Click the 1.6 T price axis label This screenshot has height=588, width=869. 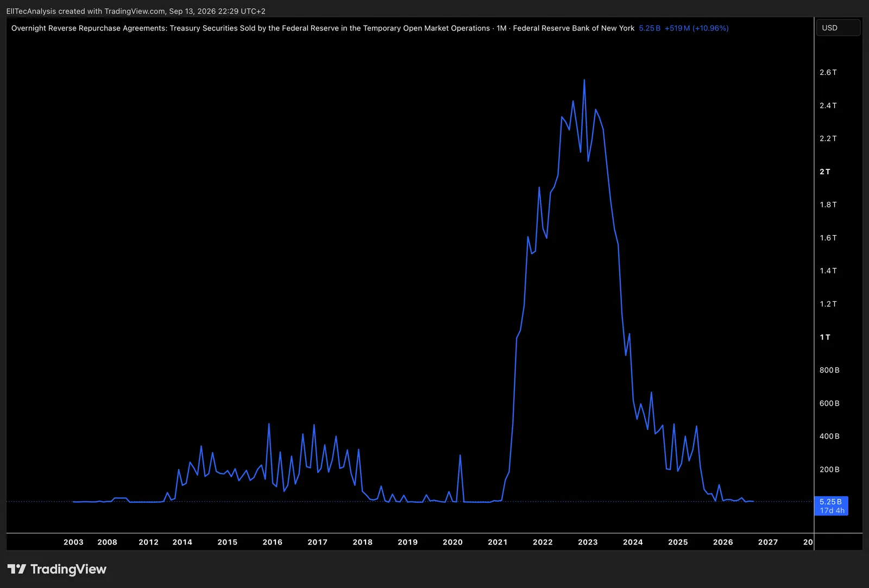828,238
